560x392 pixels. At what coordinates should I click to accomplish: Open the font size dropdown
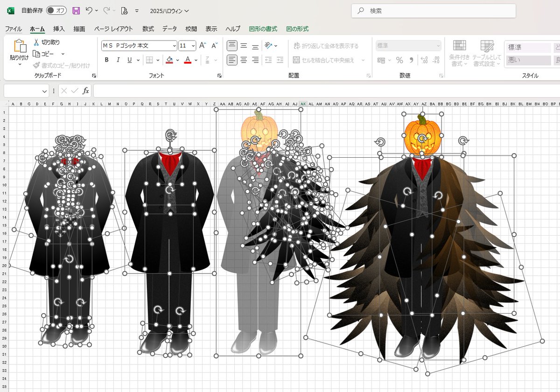(x=192, y=46)
